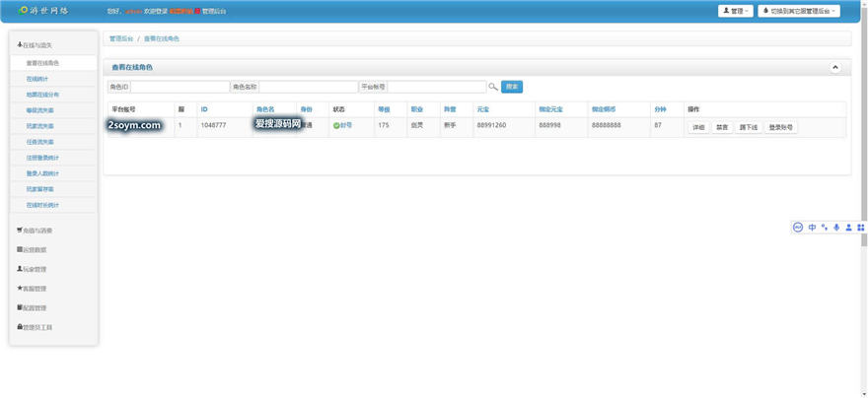The height and width of the screenshot is (398, 868).
Task: Sort the table by the 等级 column header
Action: (x=384, y=108)
